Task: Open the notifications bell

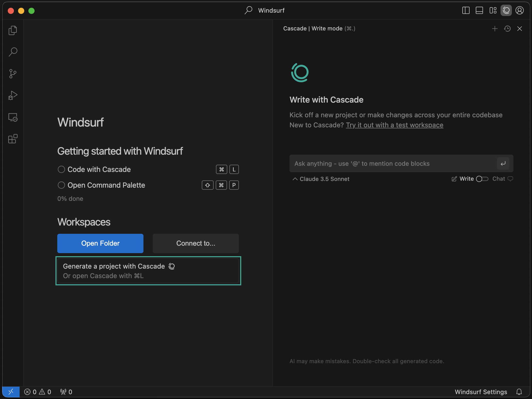Action: click(519, 392)
